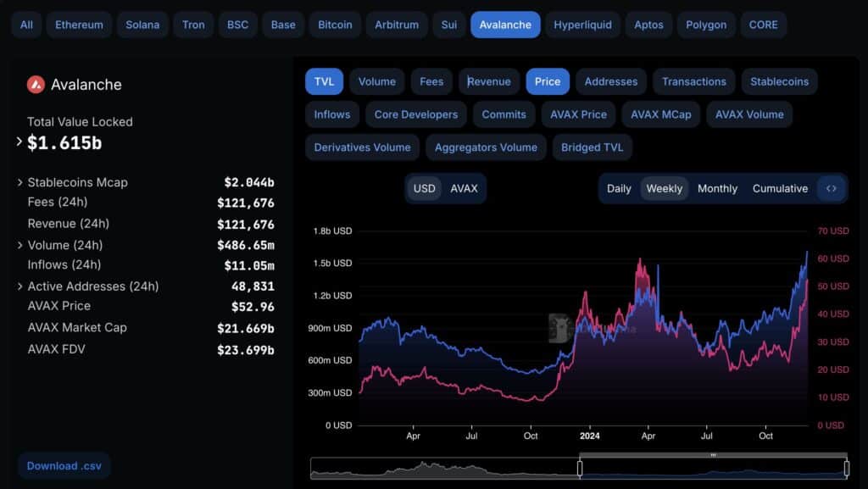Click the 70 USD price axis label
The image size is (868, 489).
[833, 231]
